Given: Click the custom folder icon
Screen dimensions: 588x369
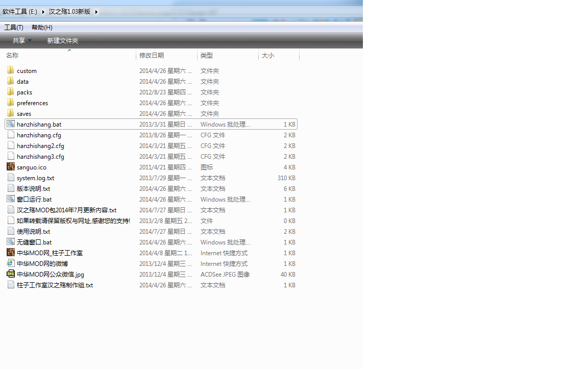Looking at the screenshot, I should [x=10, y=70].
